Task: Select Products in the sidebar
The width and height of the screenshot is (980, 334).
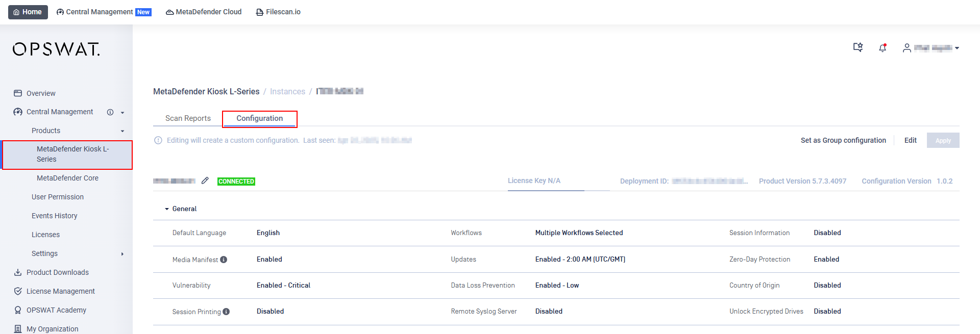Action: (46, 131)
